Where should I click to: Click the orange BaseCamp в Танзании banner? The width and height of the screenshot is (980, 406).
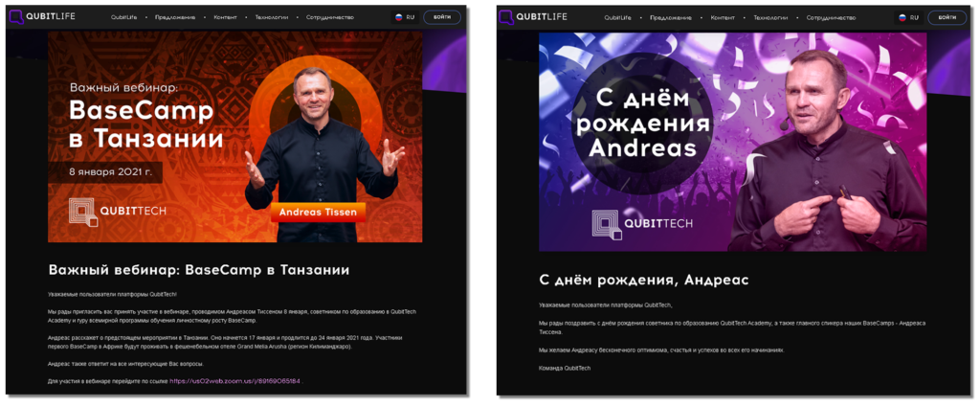click(x=235, y=137)
